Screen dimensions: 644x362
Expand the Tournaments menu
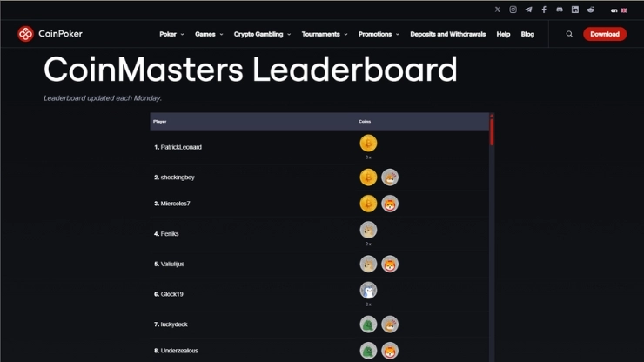(x=325, y=34)
